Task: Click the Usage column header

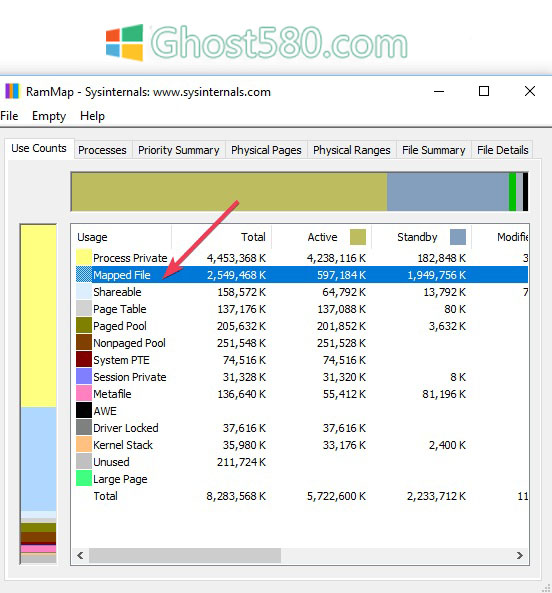Action: tap(121, 237)
